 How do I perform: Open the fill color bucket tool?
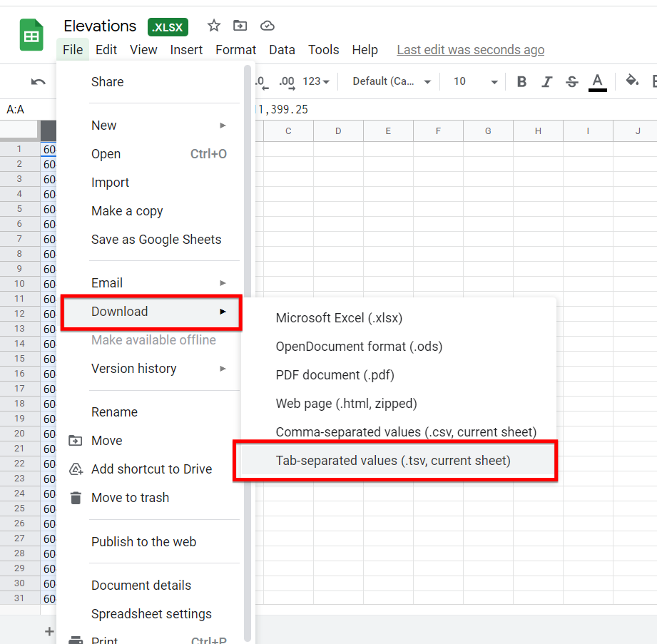tap(632, 80)
